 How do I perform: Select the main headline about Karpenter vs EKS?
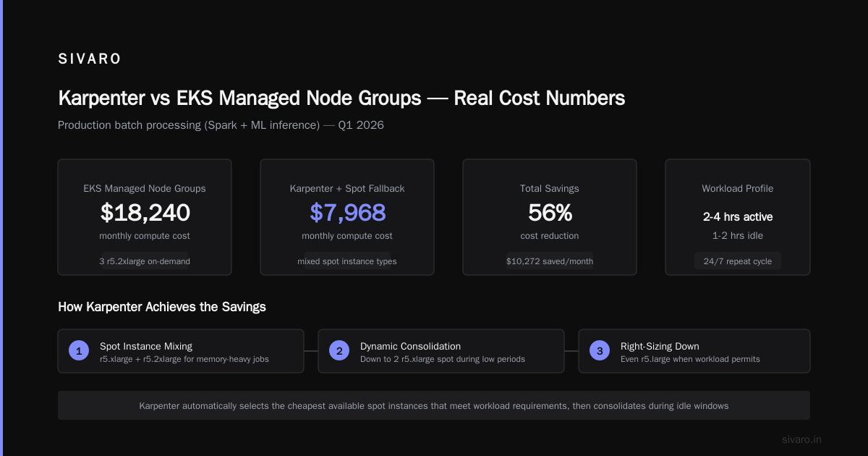tap(341, 98)
